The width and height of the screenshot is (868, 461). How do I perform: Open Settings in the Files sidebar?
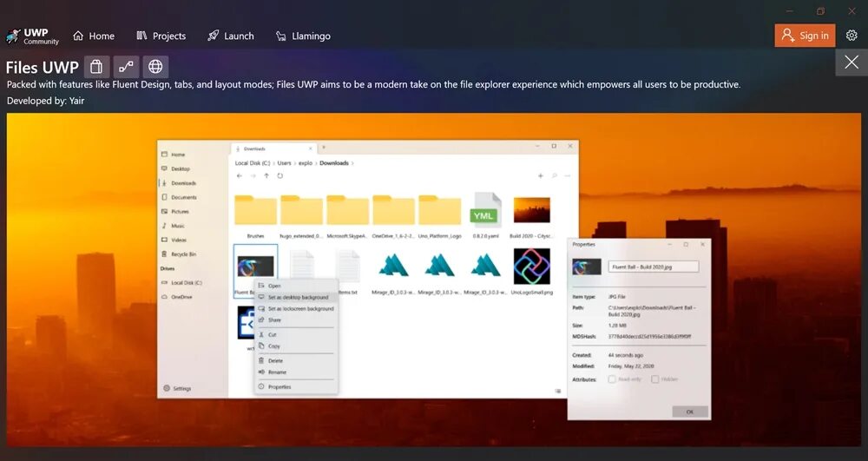tap(177, 388)
